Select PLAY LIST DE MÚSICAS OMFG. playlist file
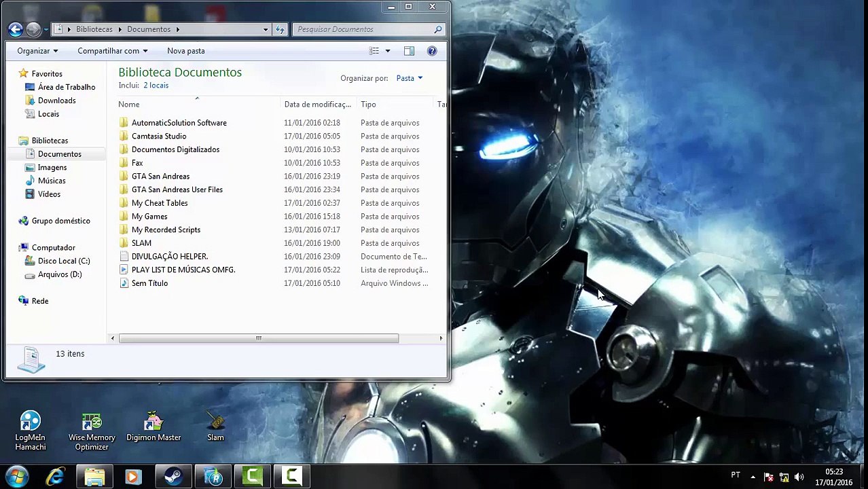868x489 pixels. click(183, 270)
